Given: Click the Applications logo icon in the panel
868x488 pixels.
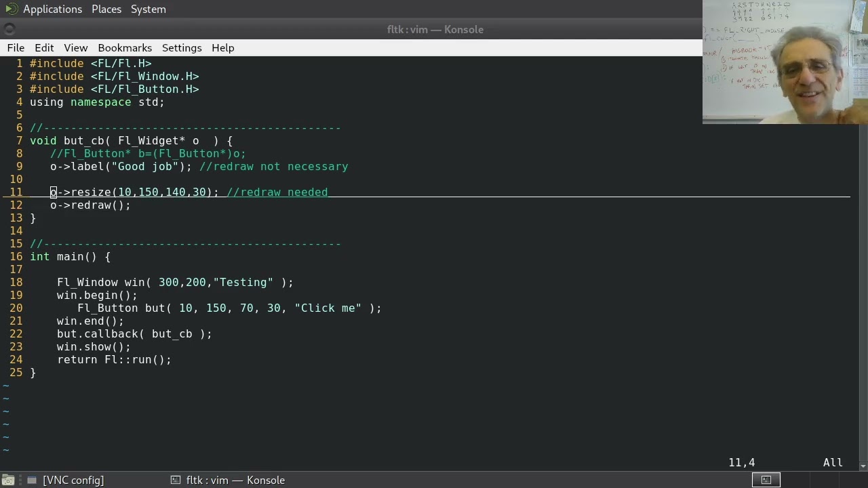Looking at the screenshot, I should [11, 9].
